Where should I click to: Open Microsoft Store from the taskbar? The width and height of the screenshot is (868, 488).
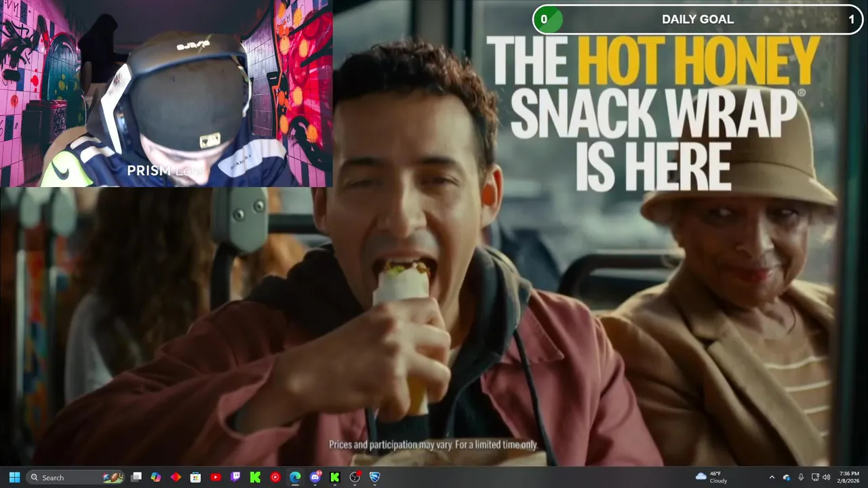(195, 477)
